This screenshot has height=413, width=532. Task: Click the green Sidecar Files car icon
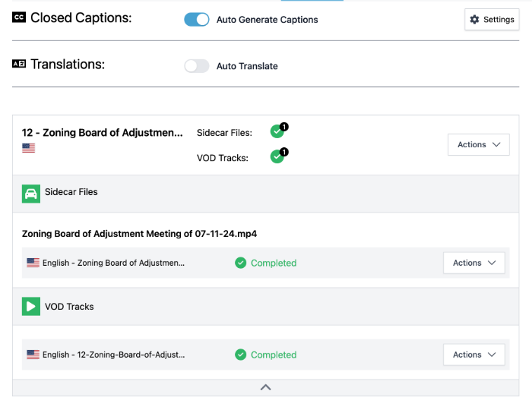pyautogui.click(x=31, y=193)
